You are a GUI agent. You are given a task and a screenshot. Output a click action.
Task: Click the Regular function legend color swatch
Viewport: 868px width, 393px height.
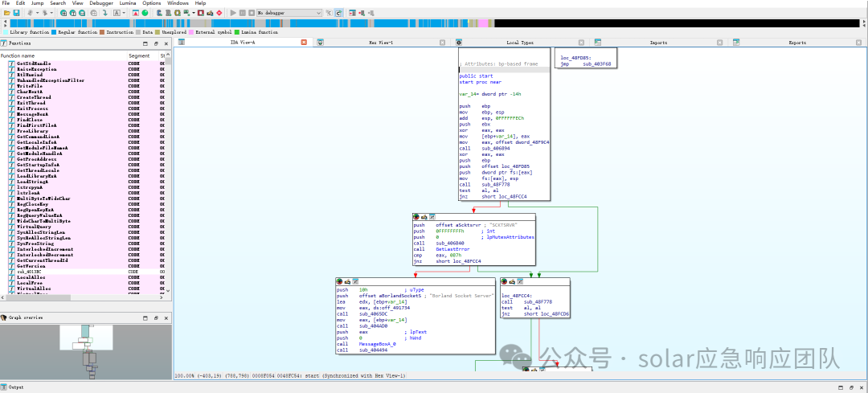point(54,33)
